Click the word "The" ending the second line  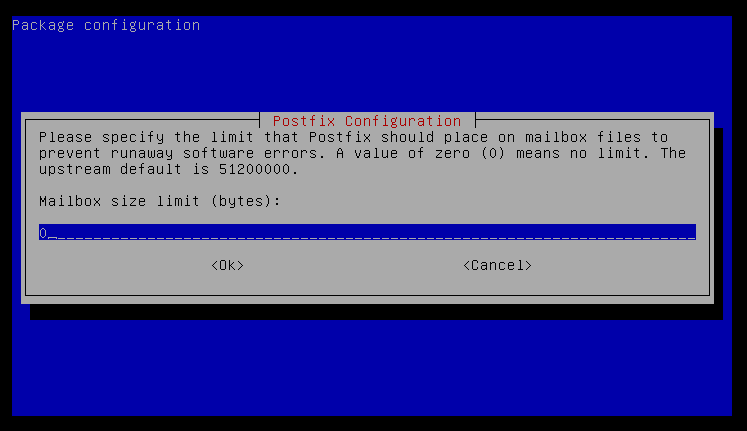[673, 153]
